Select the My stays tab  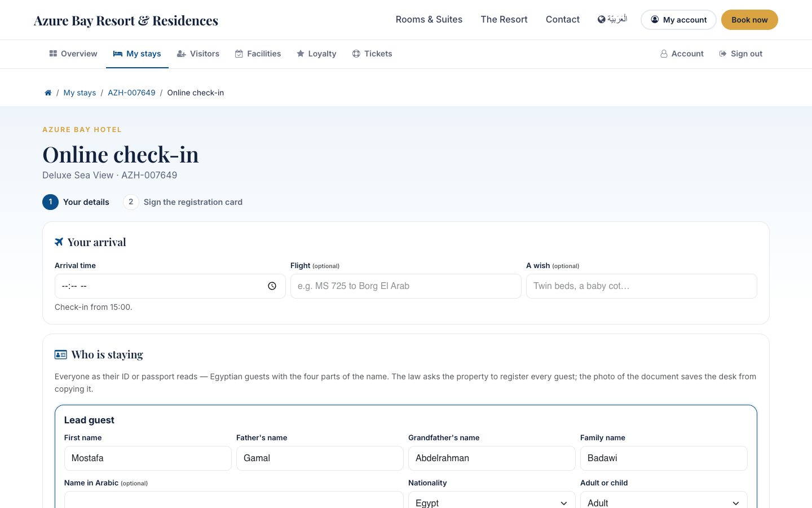point(137,54)
